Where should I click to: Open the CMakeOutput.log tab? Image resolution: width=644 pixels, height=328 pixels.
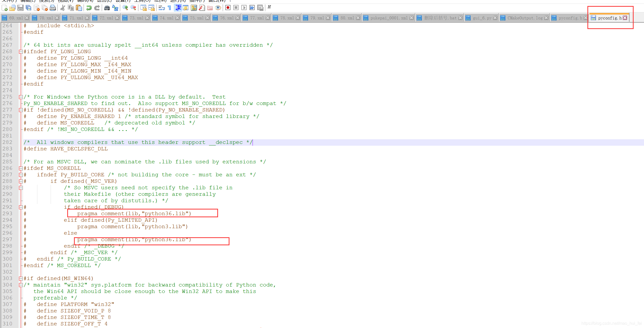(x=525, y=18)
